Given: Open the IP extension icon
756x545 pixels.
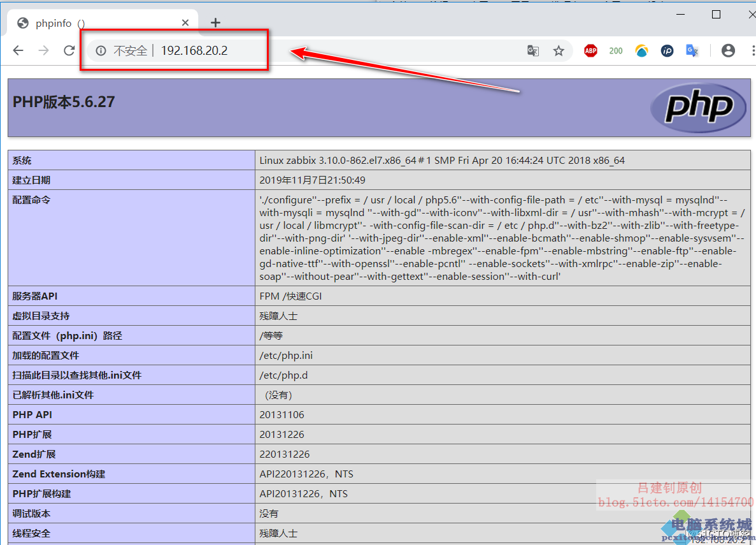Looking at the screenshot, I should 667,51.
